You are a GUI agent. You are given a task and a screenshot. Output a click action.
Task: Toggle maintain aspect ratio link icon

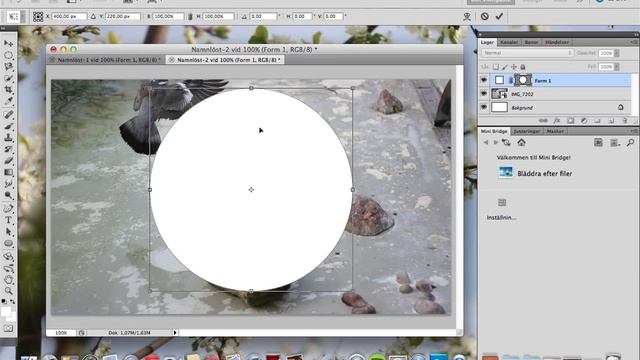(190, 16)
